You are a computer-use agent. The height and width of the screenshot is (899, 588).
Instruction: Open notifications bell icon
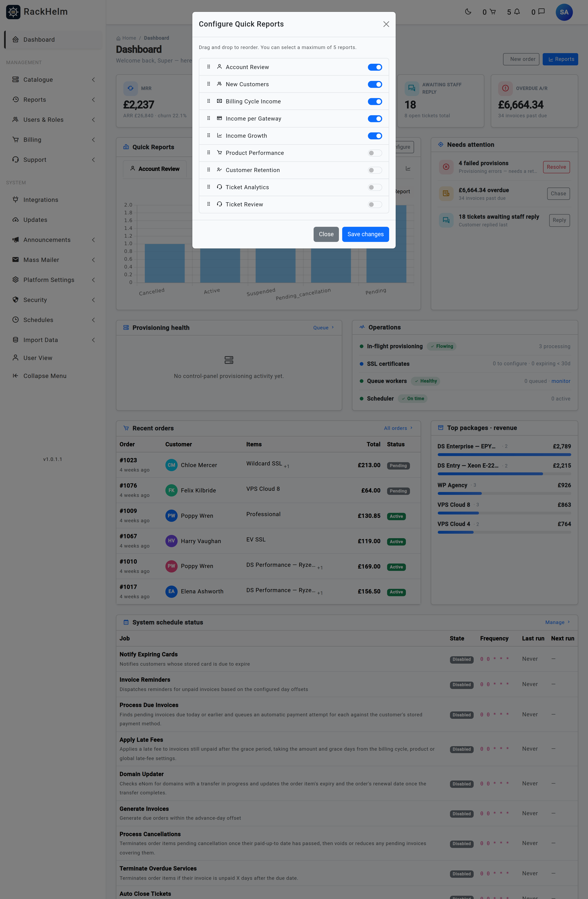point(517,12)
